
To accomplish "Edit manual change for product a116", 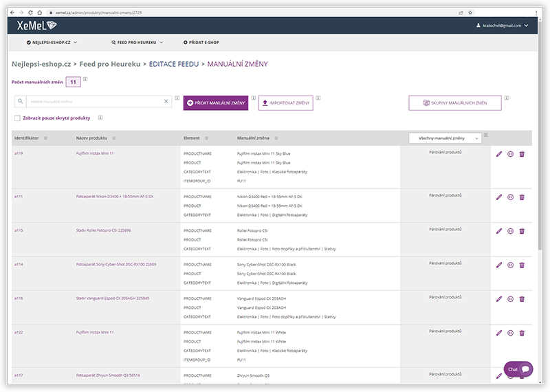I will [x=499, y=299].
